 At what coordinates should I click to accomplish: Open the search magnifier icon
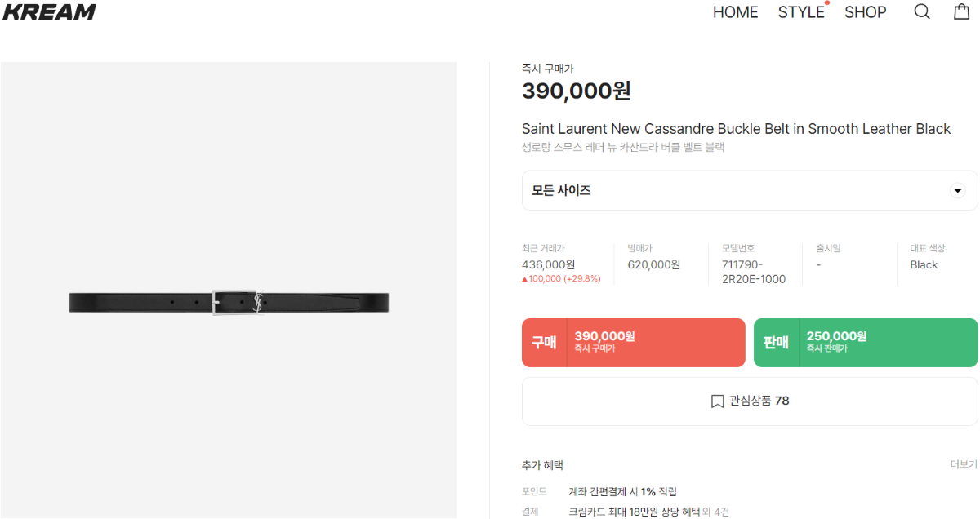pyautogui.click(x=922, y=12)
